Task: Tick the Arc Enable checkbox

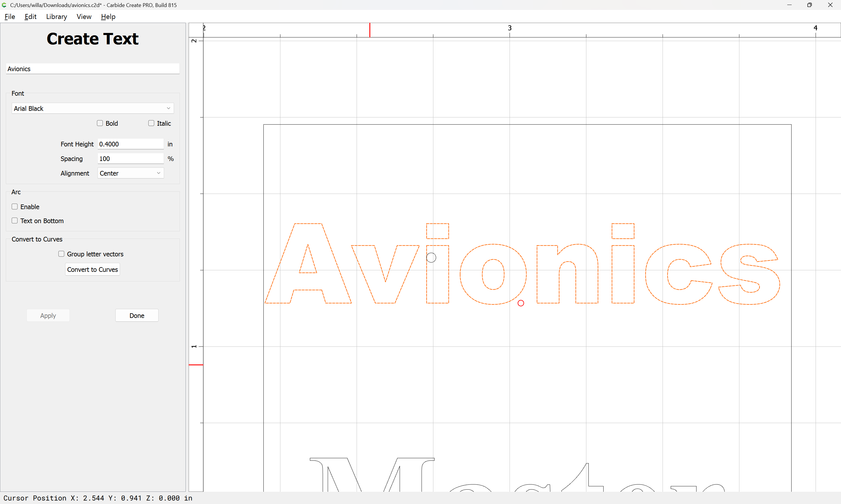Action: pyautogui.click(x=15, y=206)
